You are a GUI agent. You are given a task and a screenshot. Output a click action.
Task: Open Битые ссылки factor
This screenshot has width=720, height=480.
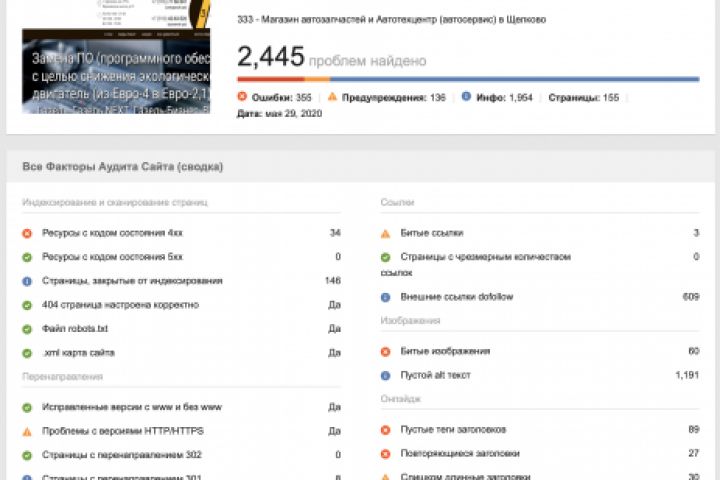(432, 233)
